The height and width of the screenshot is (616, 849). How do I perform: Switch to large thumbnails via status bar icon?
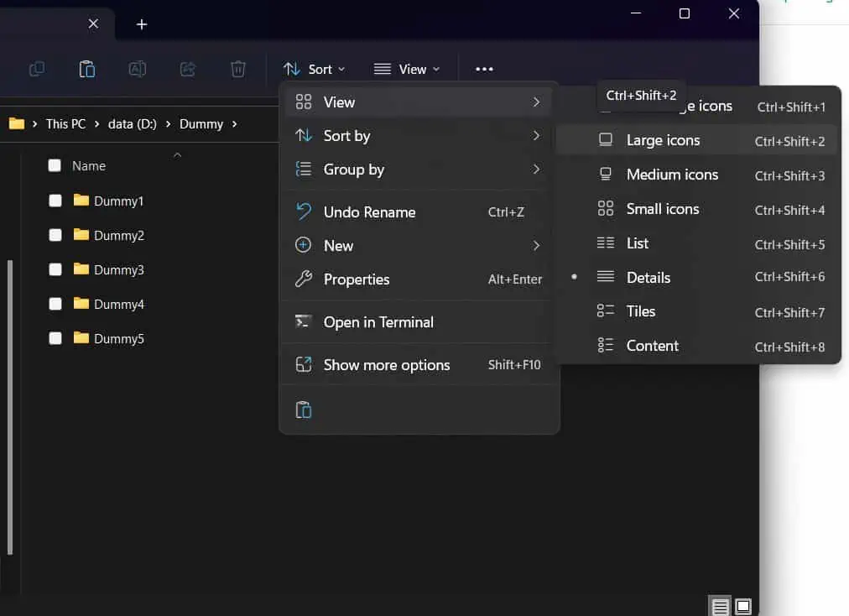pyautogui.click(x=742, y=605)
